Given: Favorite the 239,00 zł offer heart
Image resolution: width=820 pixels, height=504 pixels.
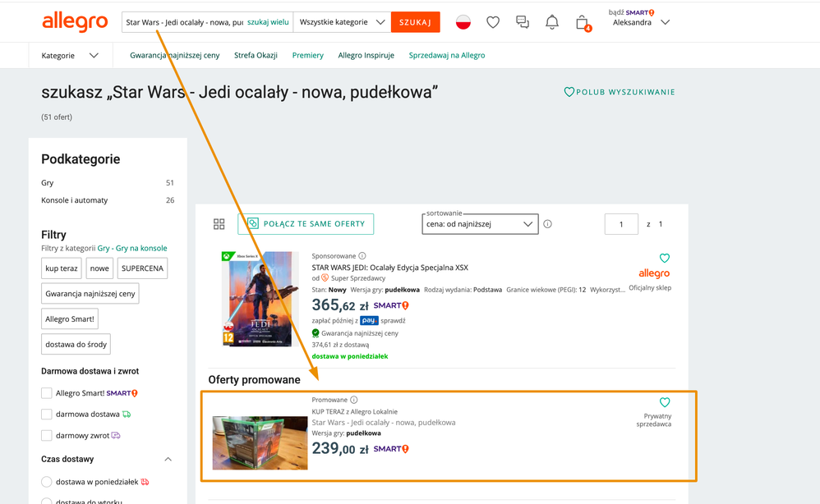Looking at the screenshot, I should [x=665, y=402].
